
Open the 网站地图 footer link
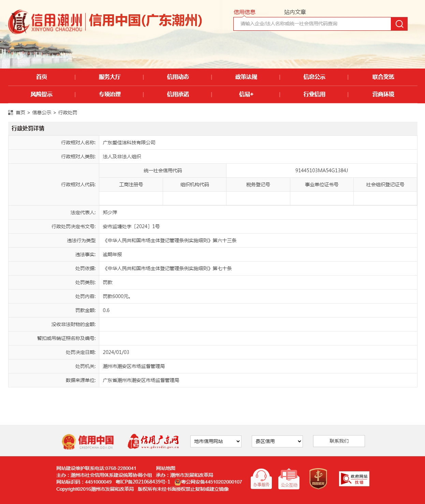[165, 468]
